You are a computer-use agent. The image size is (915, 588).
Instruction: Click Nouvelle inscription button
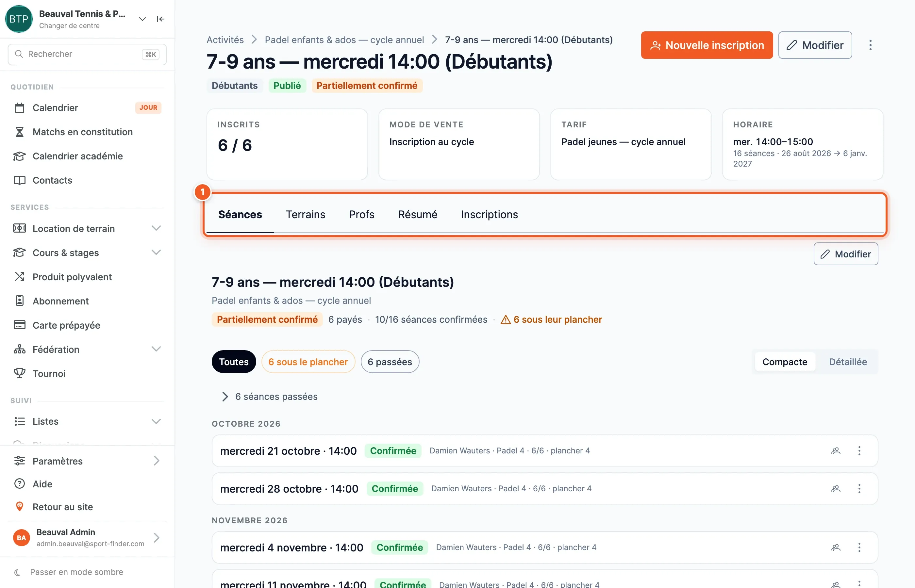(707, 45)
